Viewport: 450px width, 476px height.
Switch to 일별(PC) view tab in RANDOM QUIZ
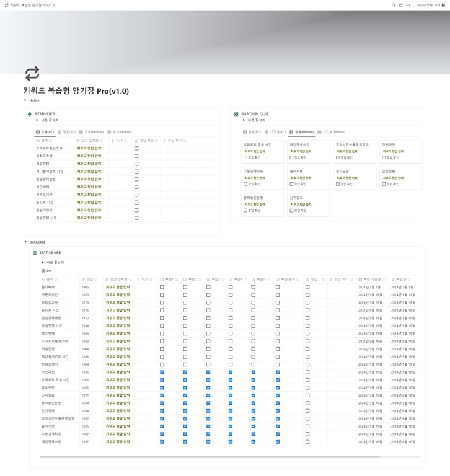[252, 132]
